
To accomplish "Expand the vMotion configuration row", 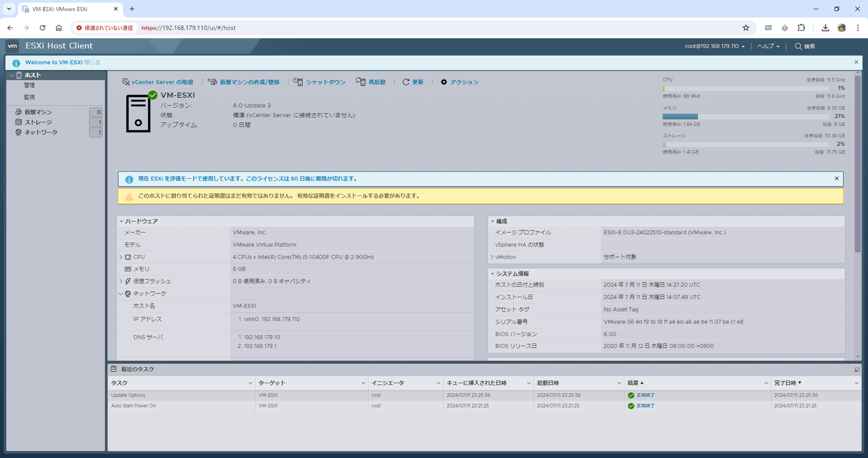I will [x=492, y=257].
